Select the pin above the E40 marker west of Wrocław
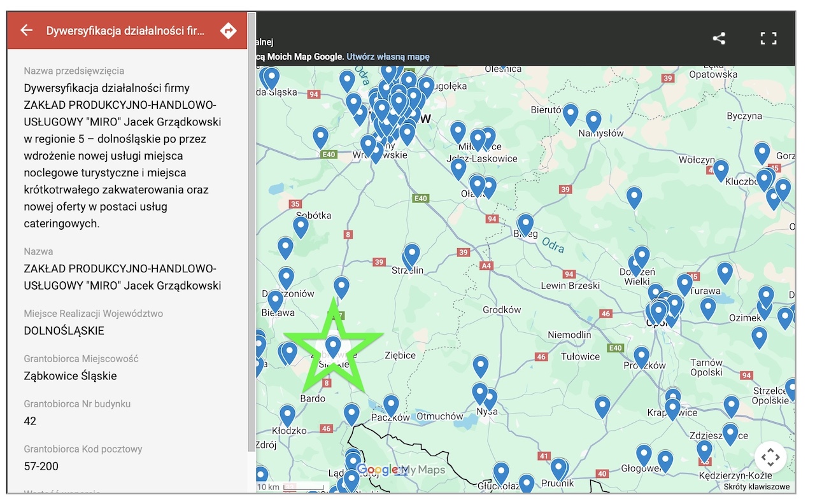 coord(321,137)
